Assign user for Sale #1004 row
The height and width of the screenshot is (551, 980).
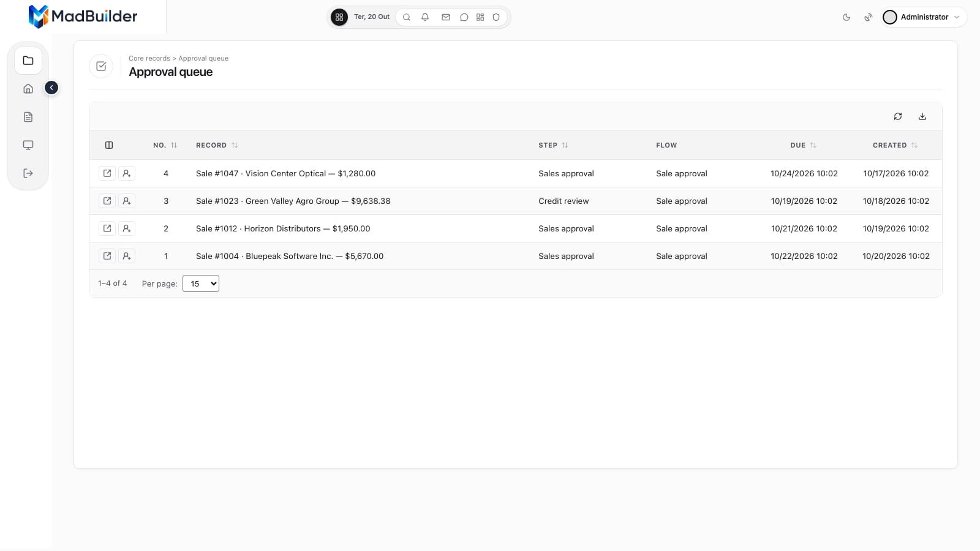tap(127, 256)
